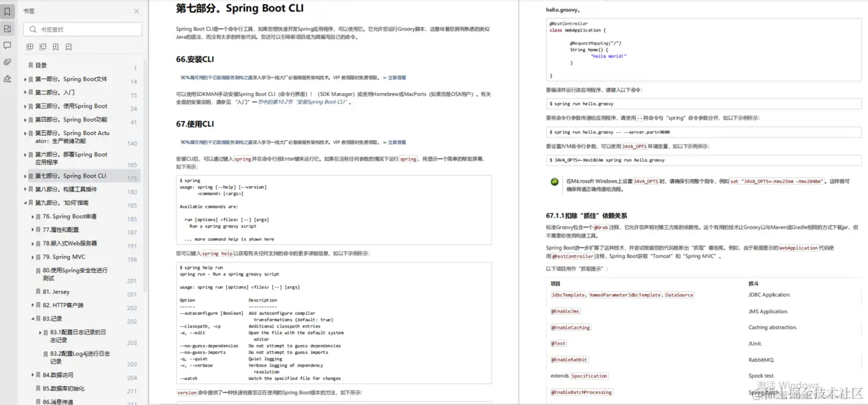Open 81. Jersey bookmark
This screenshot has height=405, width=868.
(56, 292)
